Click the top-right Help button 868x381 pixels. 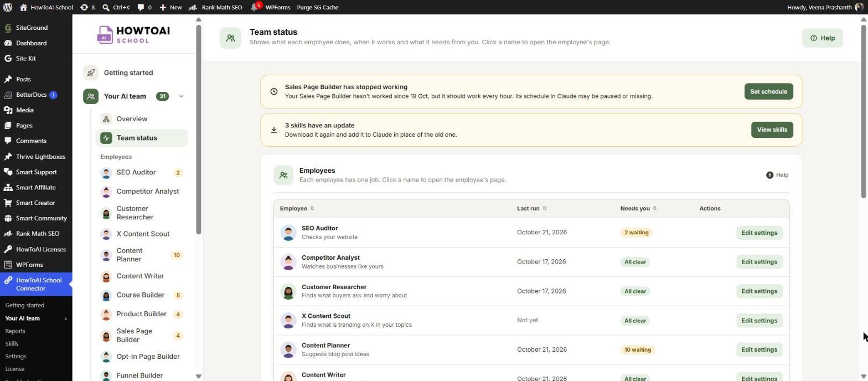coord(822,38)
